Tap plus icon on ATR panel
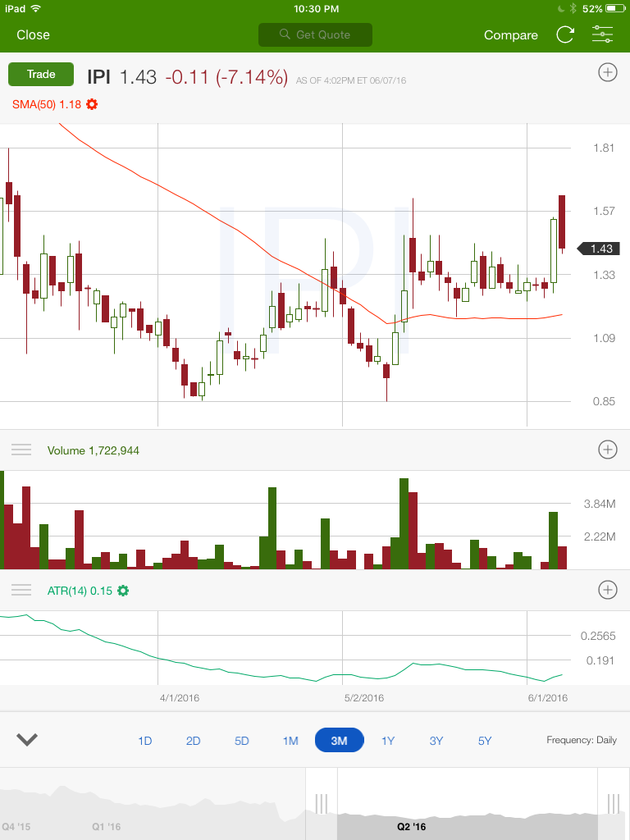The height and width of the screenshot is (840, 630). click(607, 590)
